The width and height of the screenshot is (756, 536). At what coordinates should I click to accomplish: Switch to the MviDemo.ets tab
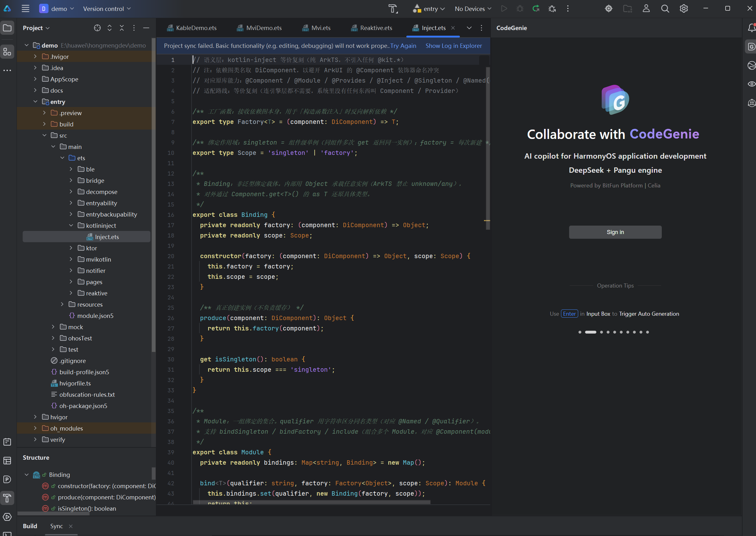coord(259,28)
